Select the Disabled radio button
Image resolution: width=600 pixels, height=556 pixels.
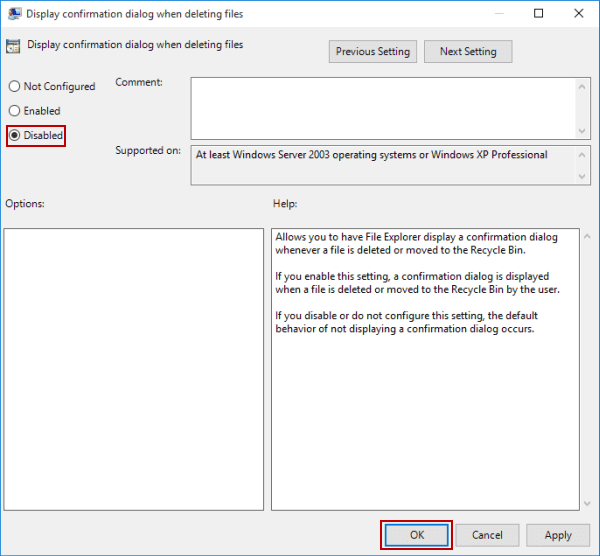click(36, 135)
